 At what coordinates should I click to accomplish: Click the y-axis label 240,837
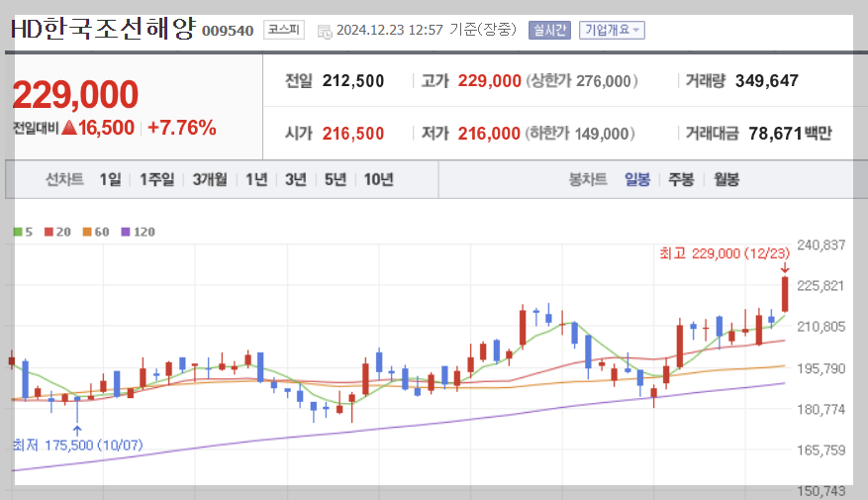point(820,245)
